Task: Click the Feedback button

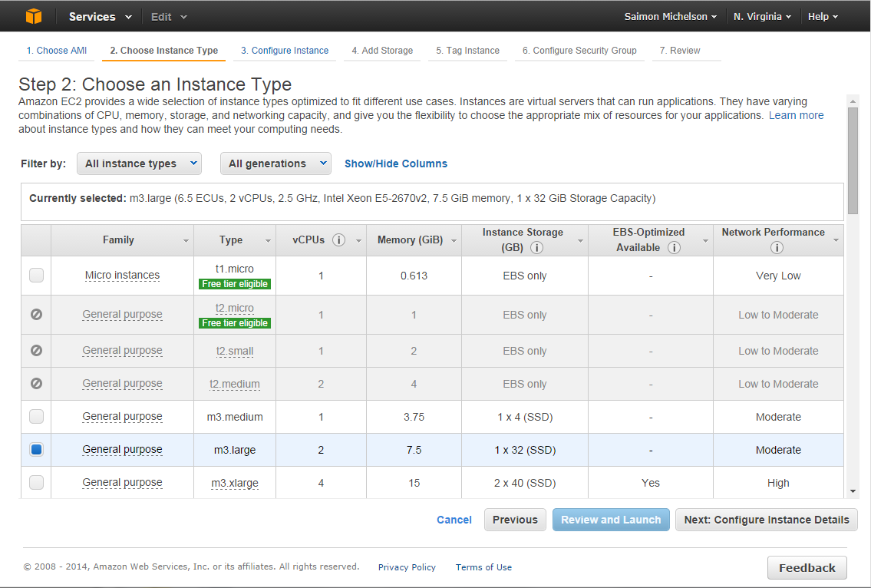Action: pyautogui.click(x=807, y=567)
